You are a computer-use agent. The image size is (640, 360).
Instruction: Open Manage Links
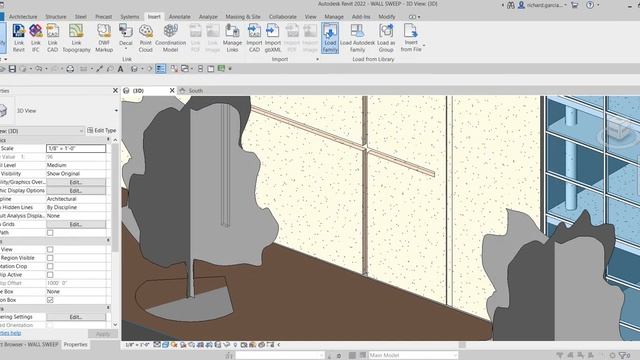232,38
